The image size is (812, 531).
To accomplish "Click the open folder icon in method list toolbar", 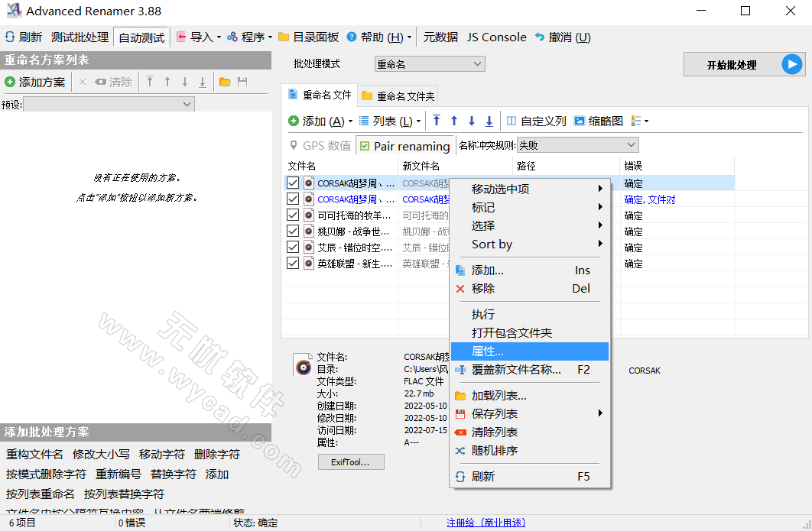I will [x=225, y=82].
